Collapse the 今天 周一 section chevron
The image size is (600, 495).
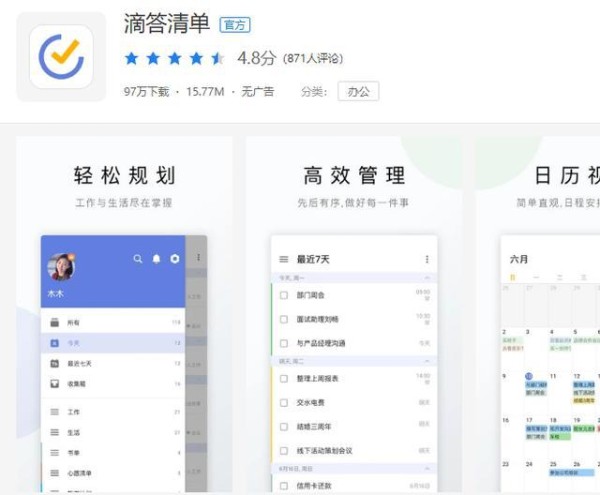point(427,278)
